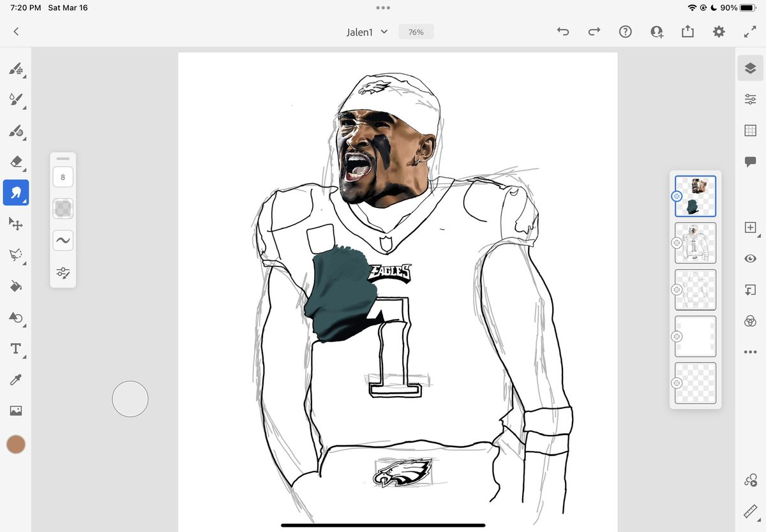
Task: Open the active color chip
Action: pyautogui.click(x=16, y=445)
